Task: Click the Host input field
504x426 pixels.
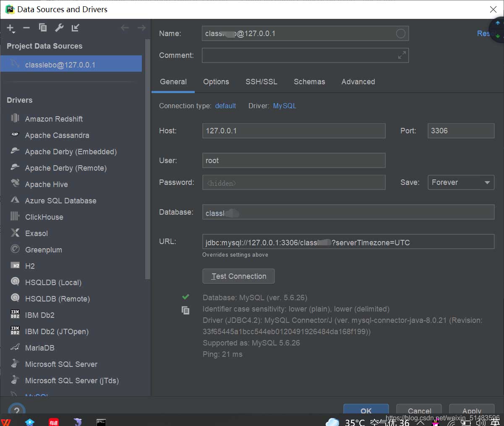Action: click(294, 131)
